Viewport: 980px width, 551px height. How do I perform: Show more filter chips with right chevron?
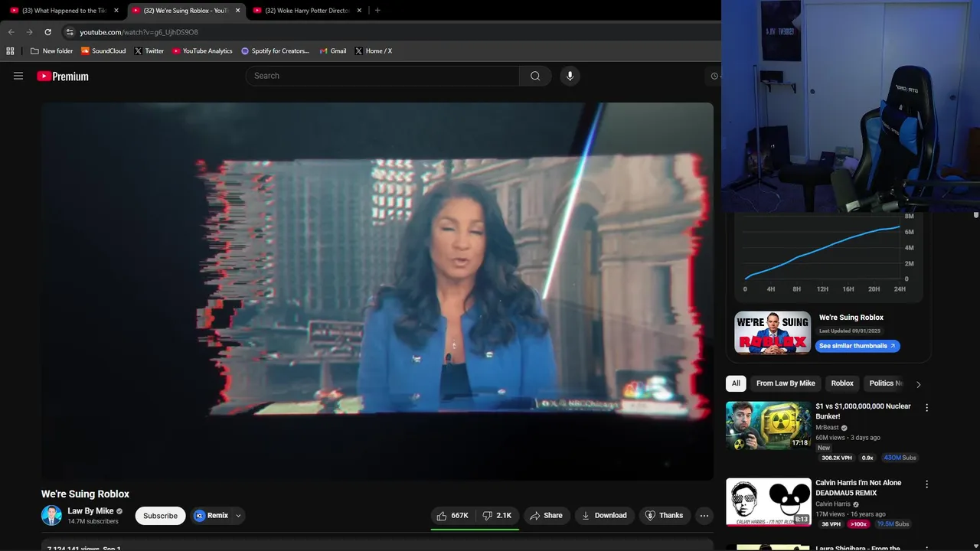pyautogui.click(x=918, y=384)
